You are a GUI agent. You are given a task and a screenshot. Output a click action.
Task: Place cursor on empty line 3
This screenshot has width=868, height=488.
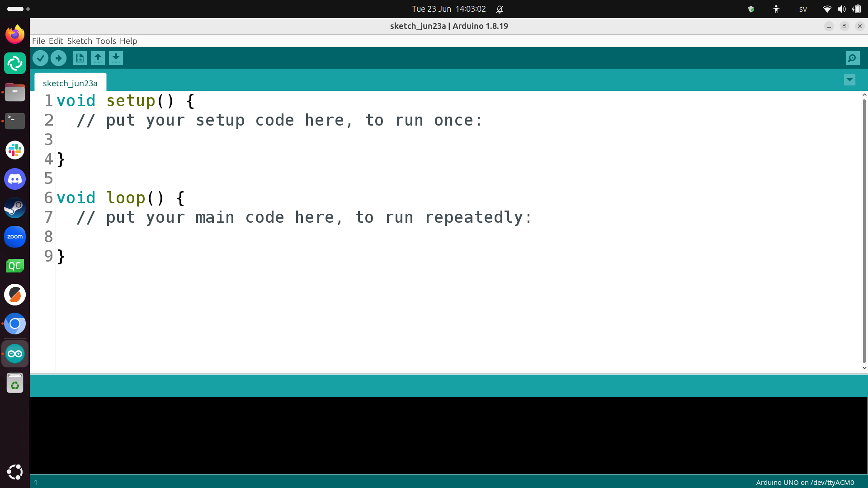458,140
